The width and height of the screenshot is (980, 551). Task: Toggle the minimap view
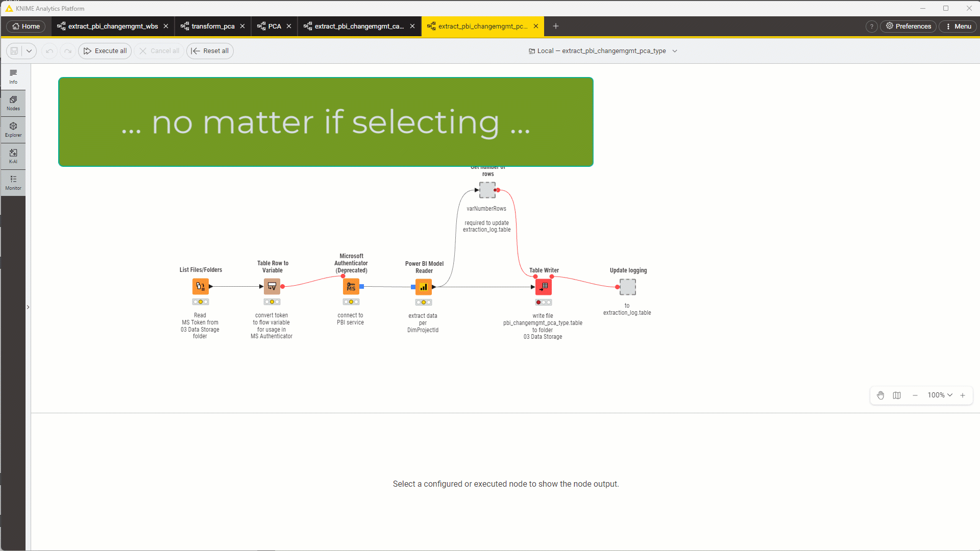coord(897,395)
